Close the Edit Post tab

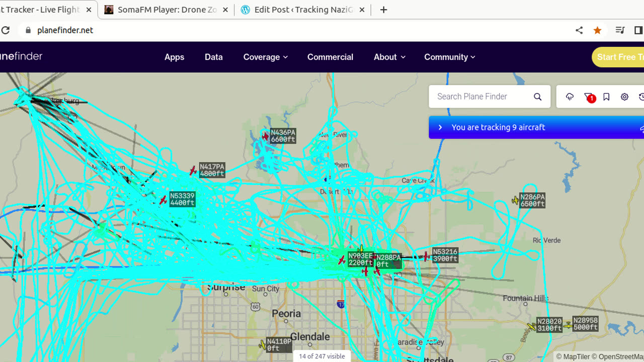362,10
